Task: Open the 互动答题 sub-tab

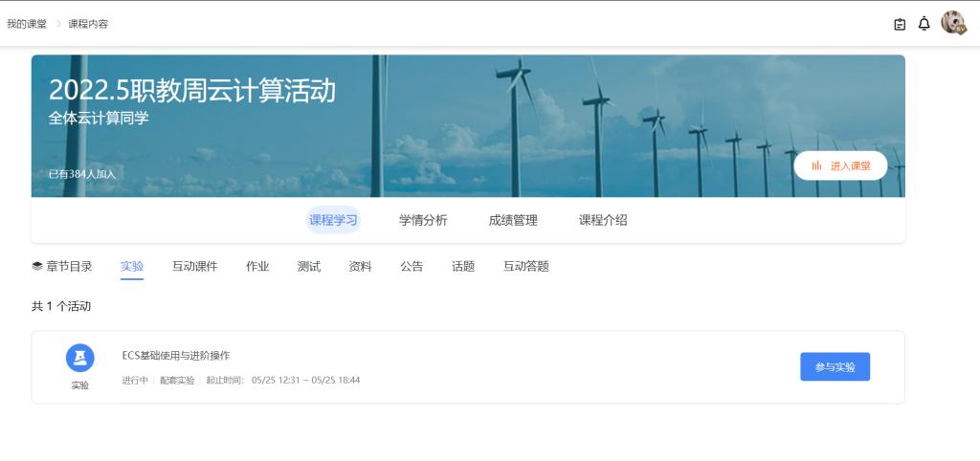Action: tap(525, 267)
